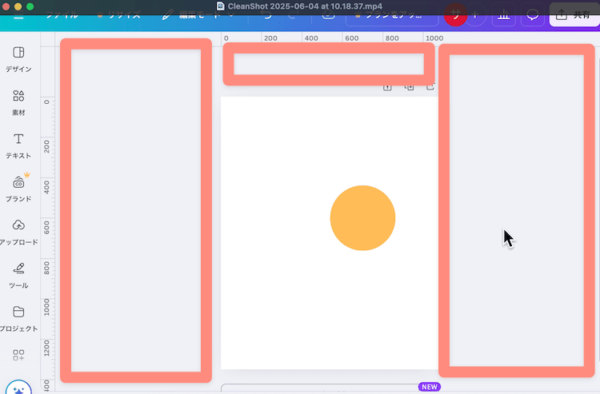600x394 pixels.
Task: Open the リサイズ (Resize) menu
Action: [119, 16]
